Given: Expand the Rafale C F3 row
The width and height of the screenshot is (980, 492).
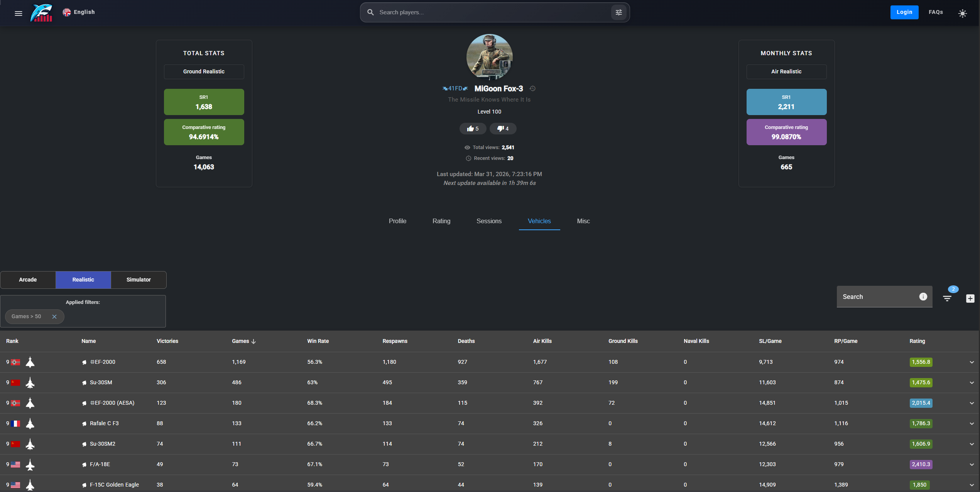Looking at the screenshot, I should tap(972, 424).
